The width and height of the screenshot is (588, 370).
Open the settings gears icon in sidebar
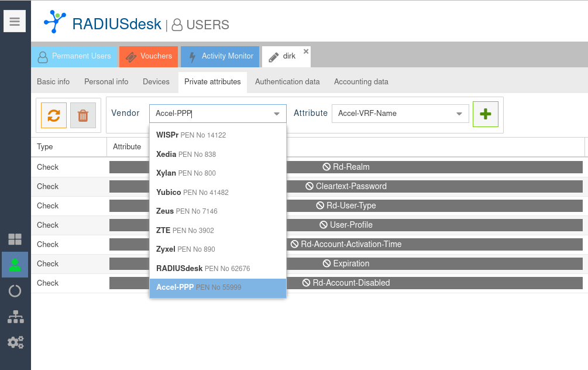[15, 342]
